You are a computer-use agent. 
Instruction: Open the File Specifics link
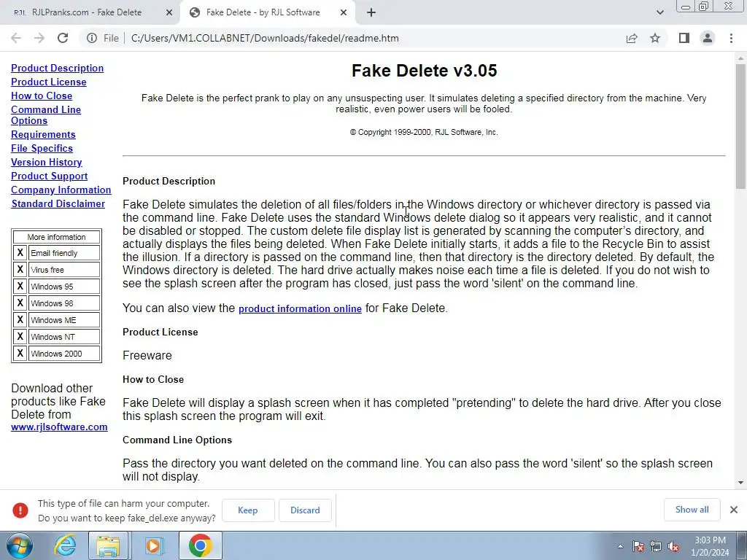click(x=42, y=148)
